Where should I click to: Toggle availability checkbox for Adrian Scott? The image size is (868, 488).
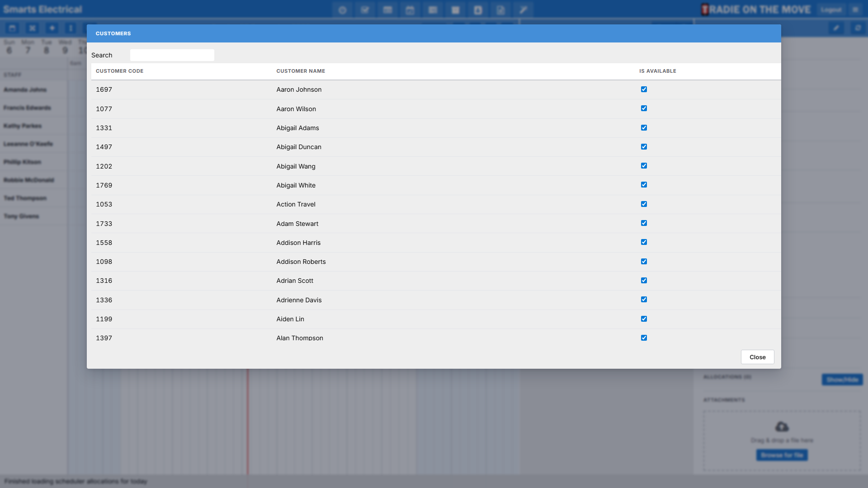(x=644, y=281)
